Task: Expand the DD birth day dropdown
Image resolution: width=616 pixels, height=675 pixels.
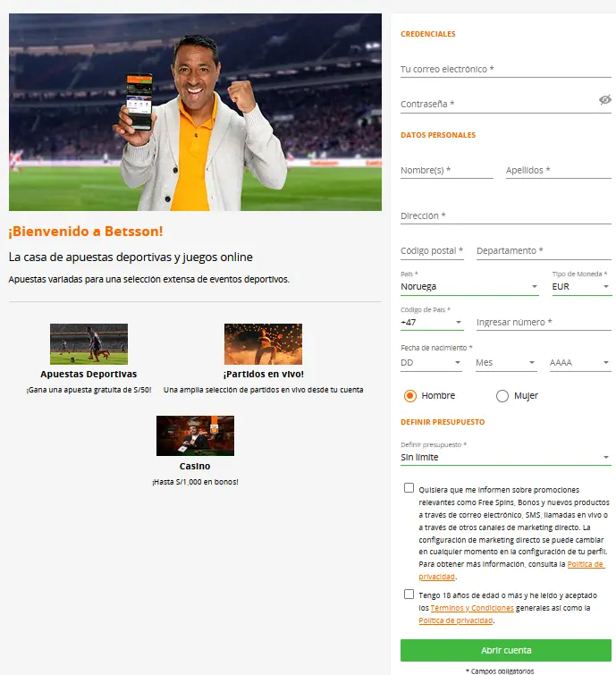Action: click(x=431, y=363)
